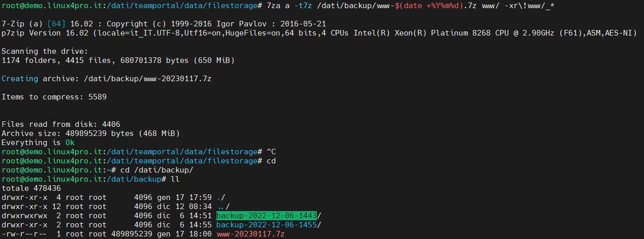Click the Scanning the drive line

tap(45, 51)
